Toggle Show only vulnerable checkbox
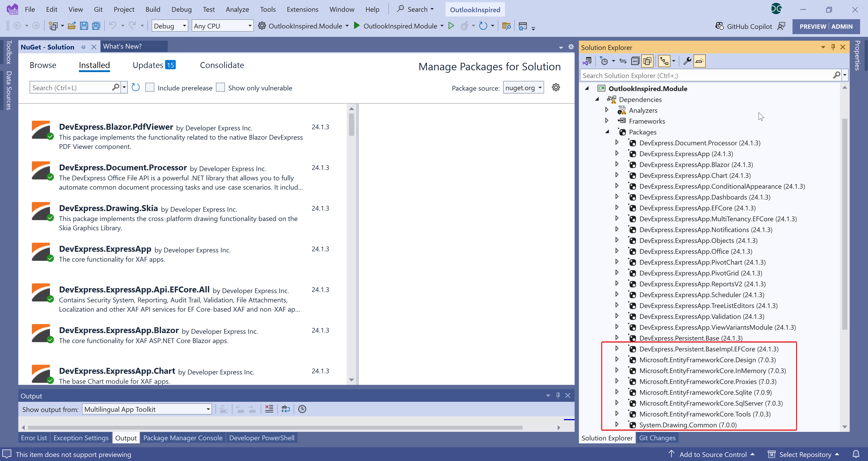Viewport: 868px width, 461px height. click(220, 88)
